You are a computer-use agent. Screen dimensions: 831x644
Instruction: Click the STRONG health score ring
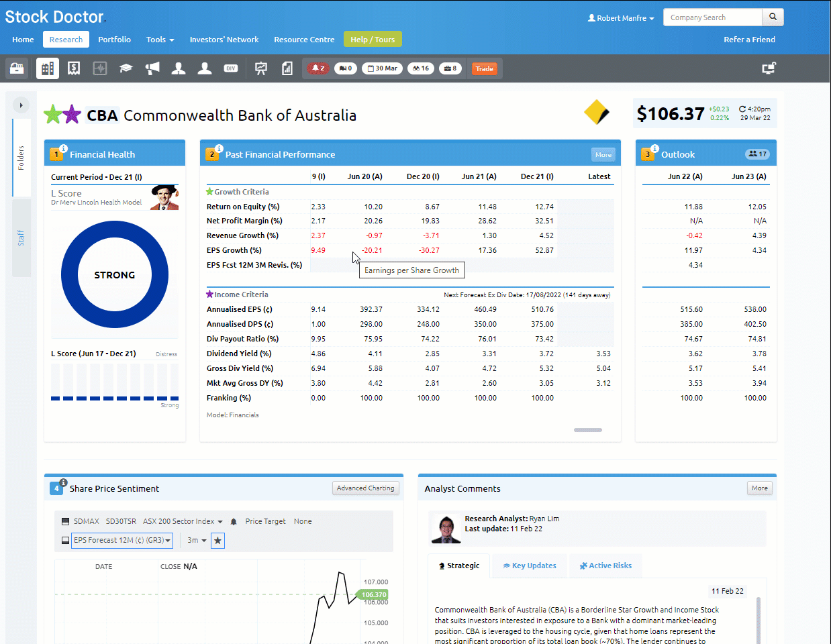coord(115,275)
